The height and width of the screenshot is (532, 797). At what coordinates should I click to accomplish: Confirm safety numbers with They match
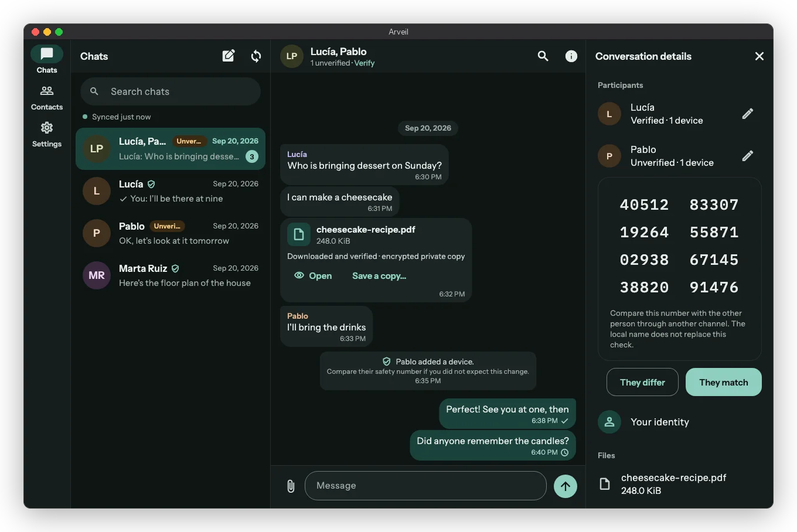coord(724,382)
